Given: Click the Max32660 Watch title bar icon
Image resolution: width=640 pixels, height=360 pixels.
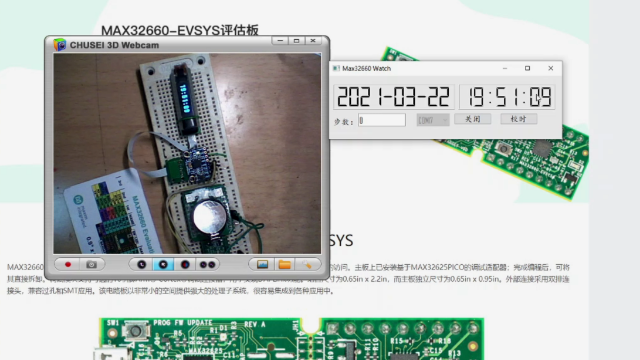Looking at the screenshot, I should click(x=336, y=68).
